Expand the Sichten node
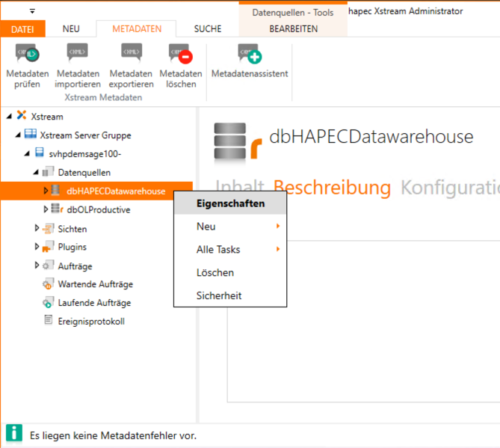Image resolution: width=500 pixels, height=448 pixels. click(37, 228)
